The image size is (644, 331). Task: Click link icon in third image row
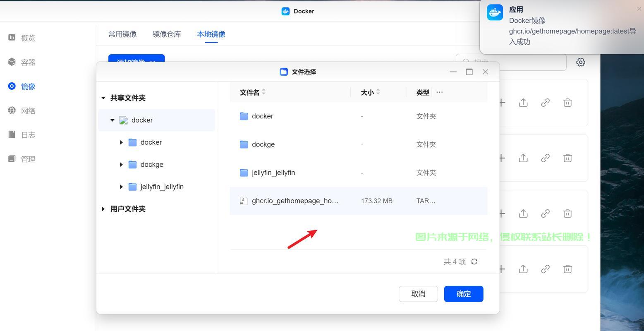click(545, 213)
